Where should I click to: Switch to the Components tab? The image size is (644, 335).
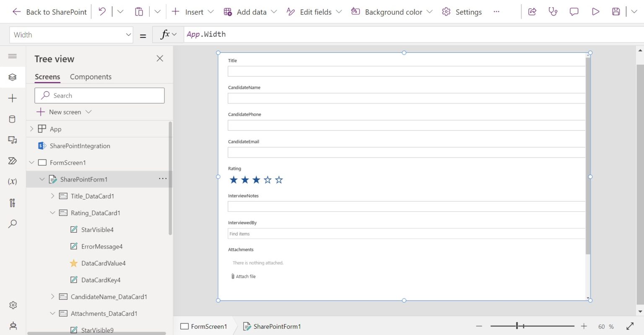(x=91, y=77)
